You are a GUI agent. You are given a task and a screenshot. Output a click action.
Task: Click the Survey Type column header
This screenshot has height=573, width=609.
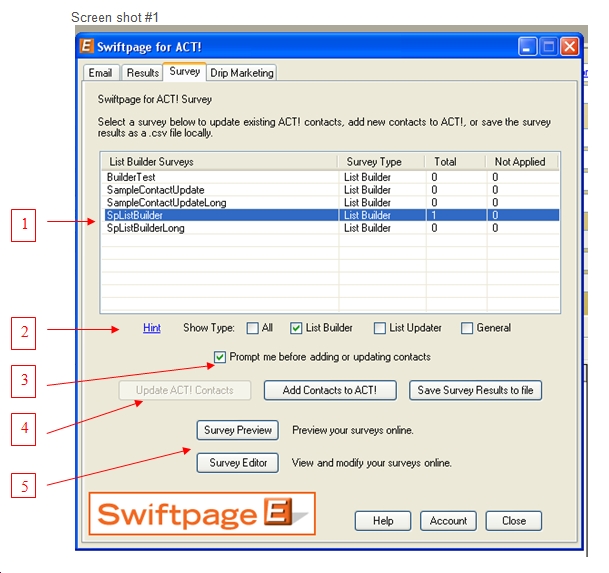pos(381,162)
